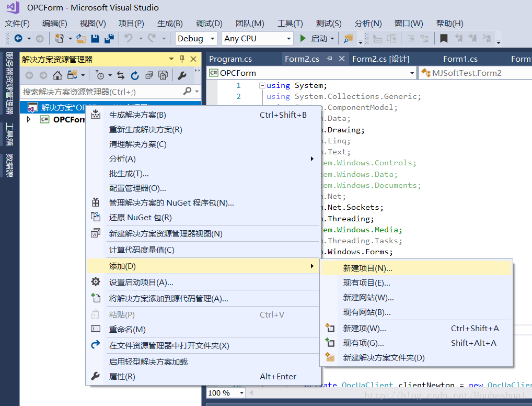Expand the OPCForm project tree node

pyautogui.click(x=29, y=120)
